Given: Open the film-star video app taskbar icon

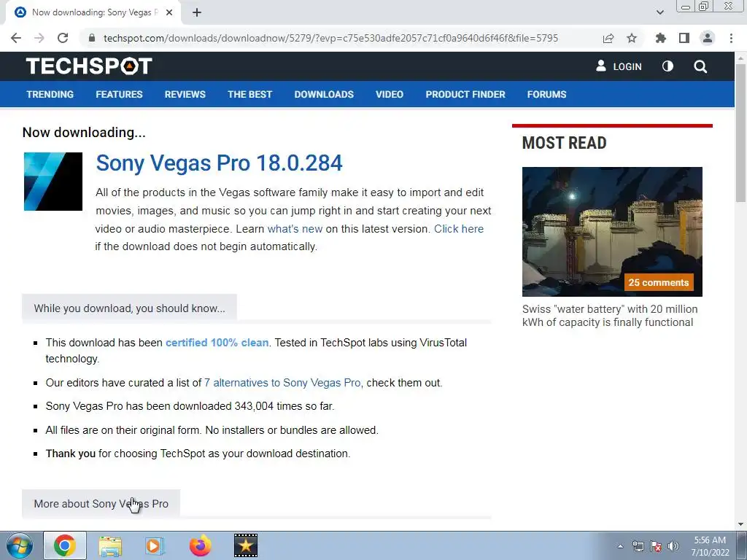Looking at the screenshot, I should pos(246,545).
